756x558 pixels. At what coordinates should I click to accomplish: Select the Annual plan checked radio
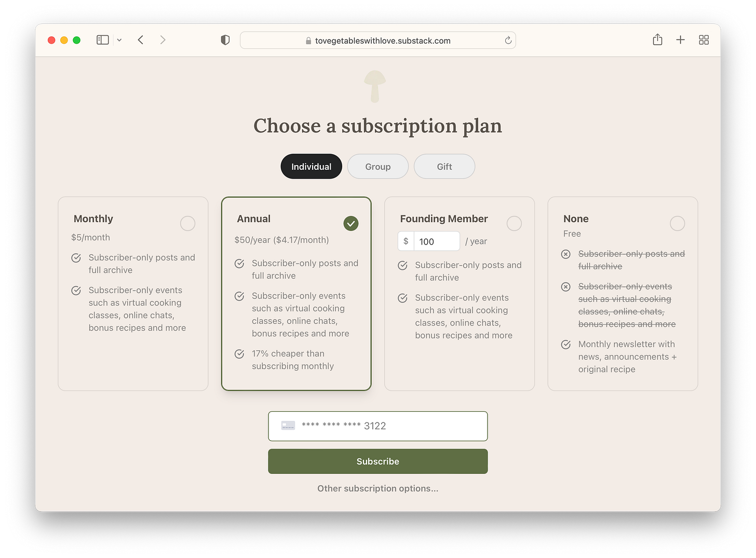351,224
